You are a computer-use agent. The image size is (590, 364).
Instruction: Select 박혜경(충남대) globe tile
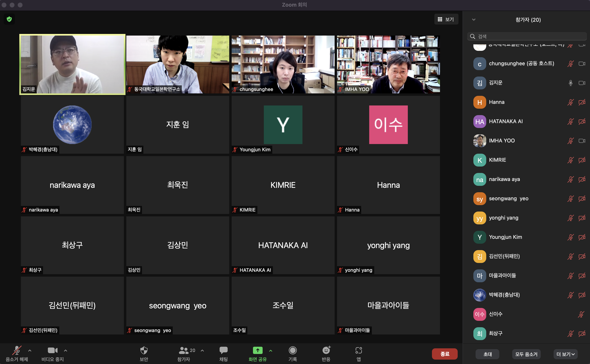pyautogui.click(x=72, y=125)
